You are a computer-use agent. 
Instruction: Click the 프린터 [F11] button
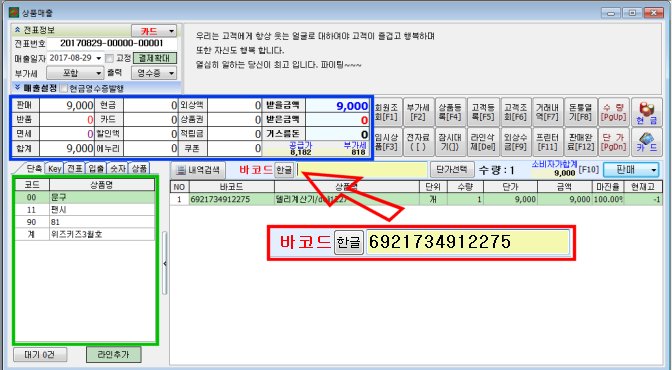tap(547, 142)
